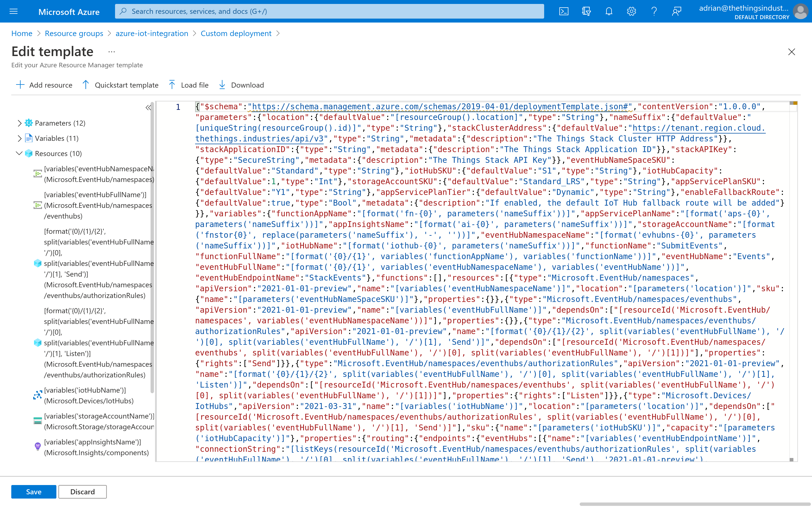Expand the Parameters (12) tree node
The image size is (812, 507).
point(19,123)
